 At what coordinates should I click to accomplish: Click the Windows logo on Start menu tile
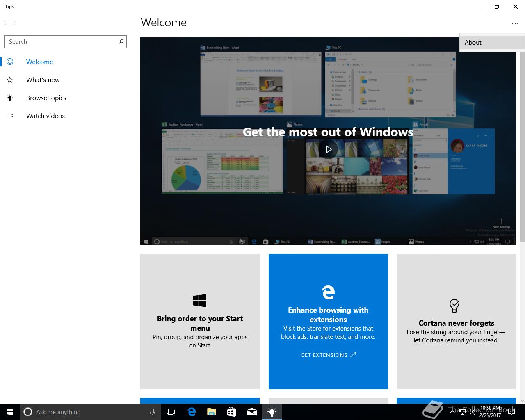click(200, 301)
